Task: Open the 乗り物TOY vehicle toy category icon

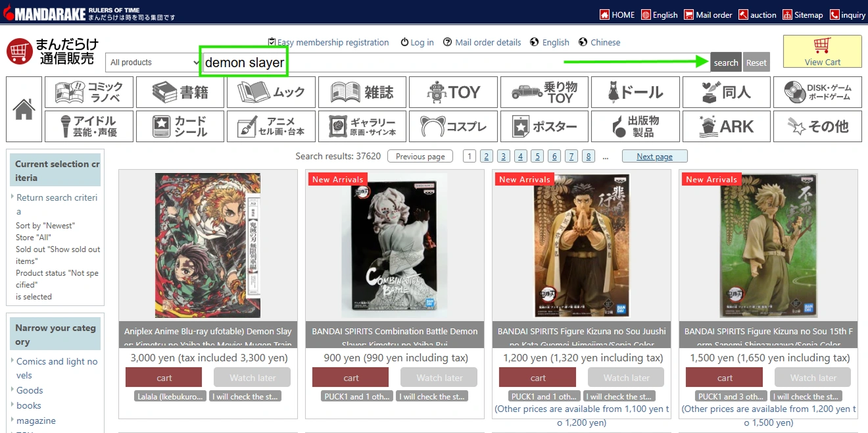Action: tap(544, 91)
